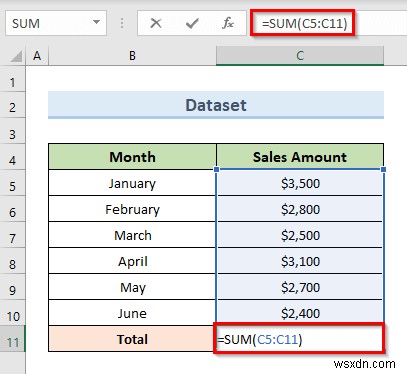Click the Select All corner triangle

16,56
